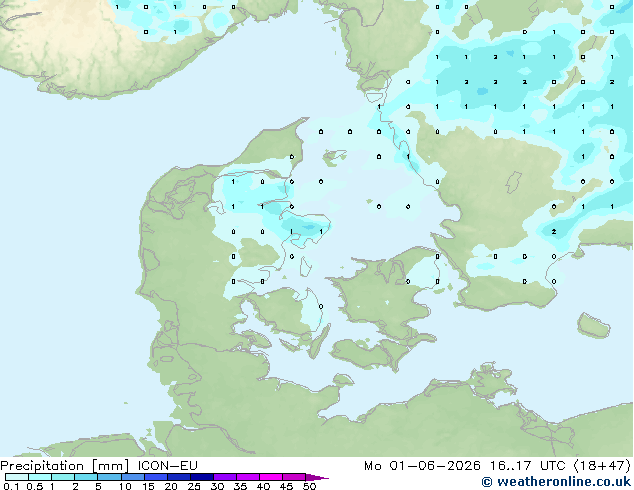Image resolution: width=634 pixels, height=490 pixels.
Task: Click the "16..17 UTC" time text
Action: click(x=527, y=466)
